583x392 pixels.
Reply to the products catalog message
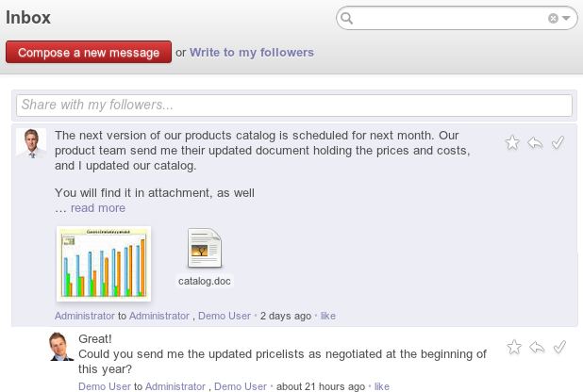[535, 142]
